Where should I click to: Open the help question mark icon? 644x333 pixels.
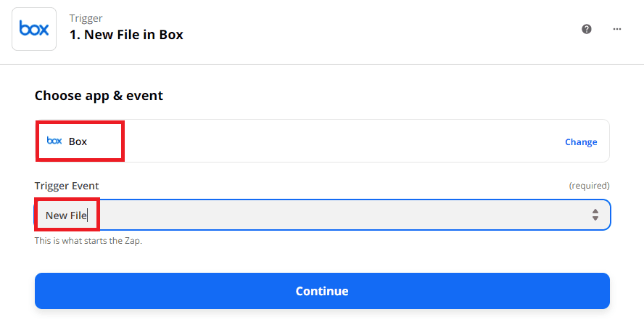pos(587,29)
